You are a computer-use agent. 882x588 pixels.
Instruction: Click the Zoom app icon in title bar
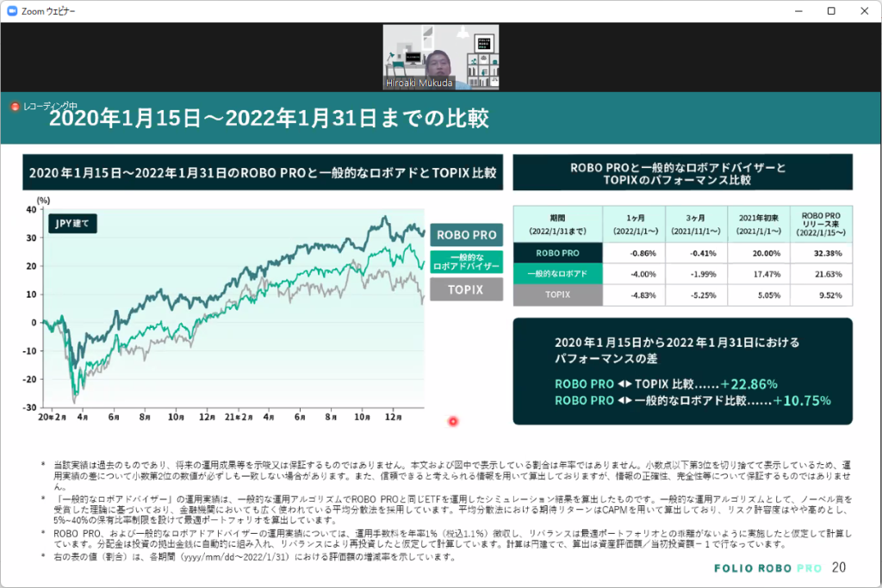[x=12, y=12]
